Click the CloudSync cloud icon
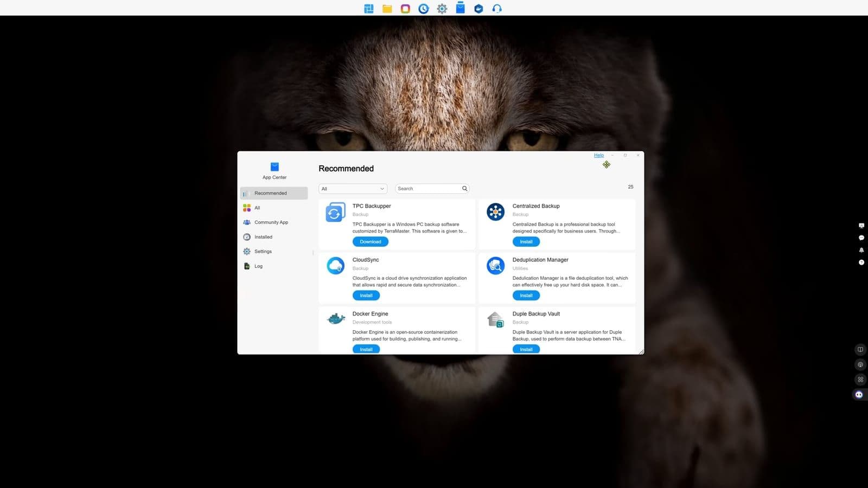This screenshot has width=868, height=488. (x=335, y=266)
